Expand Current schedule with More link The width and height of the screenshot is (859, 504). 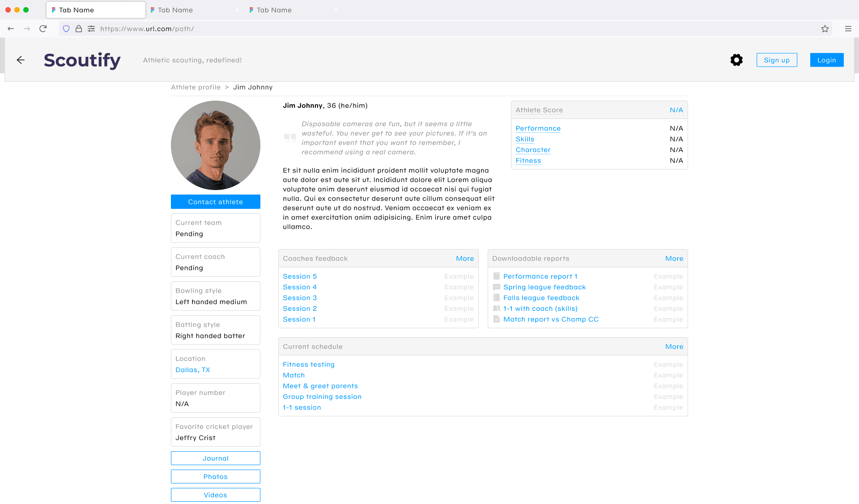674,347
